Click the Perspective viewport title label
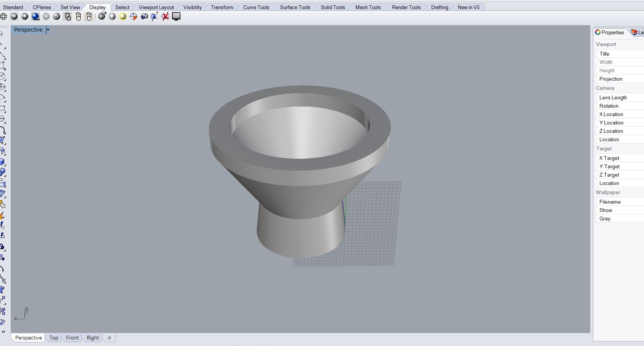The height and width of the screenshot is (346, 644). point(28,30)
